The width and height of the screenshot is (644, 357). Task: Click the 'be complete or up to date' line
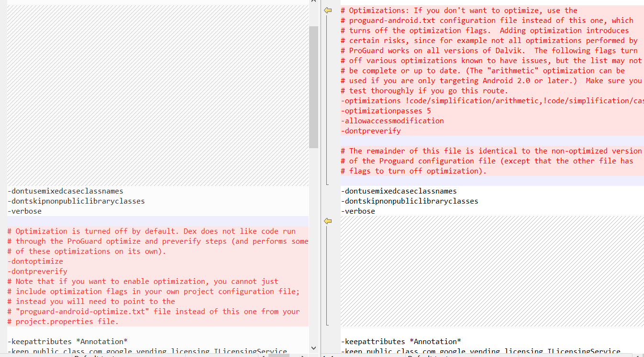coord(483,70)
